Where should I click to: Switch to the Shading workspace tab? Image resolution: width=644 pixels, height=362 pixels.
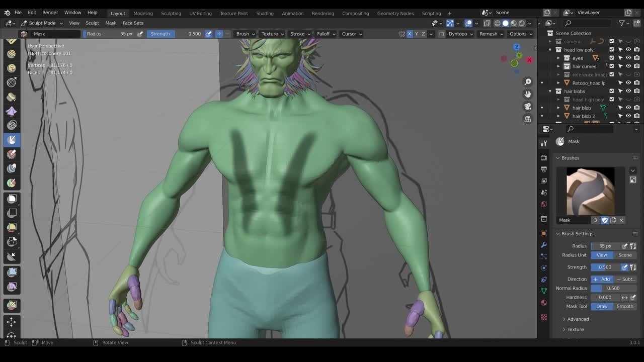click(265, 13)
